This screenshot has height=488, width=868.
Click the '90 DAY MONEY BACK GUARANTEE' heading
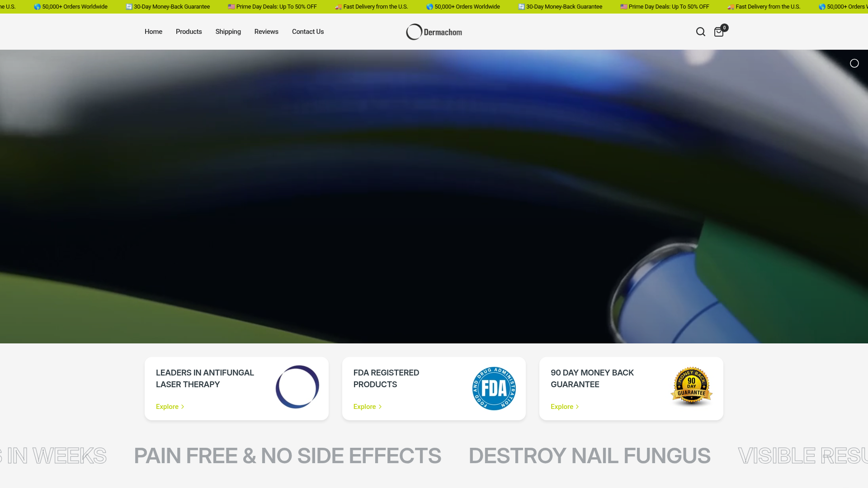click(x=592, y=379)
